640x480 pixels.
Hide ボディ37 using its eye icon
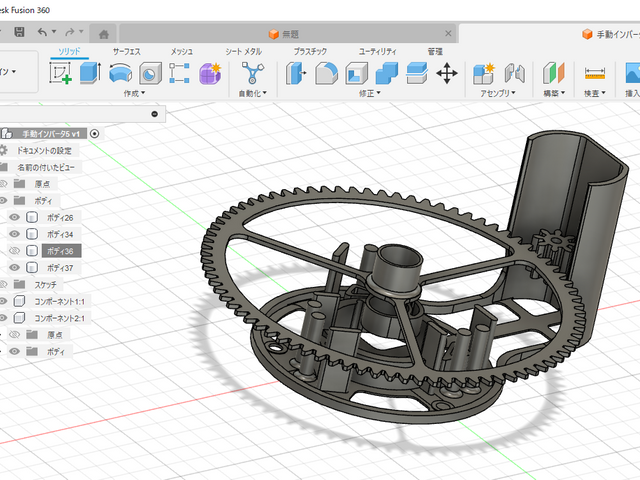pos(15,268)
